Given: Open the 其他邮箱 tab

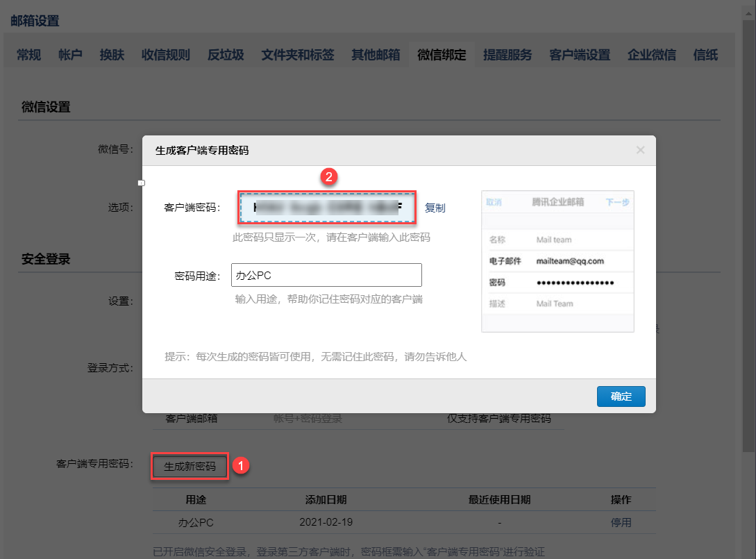Looking at the screenshot, I should point(376,55).
